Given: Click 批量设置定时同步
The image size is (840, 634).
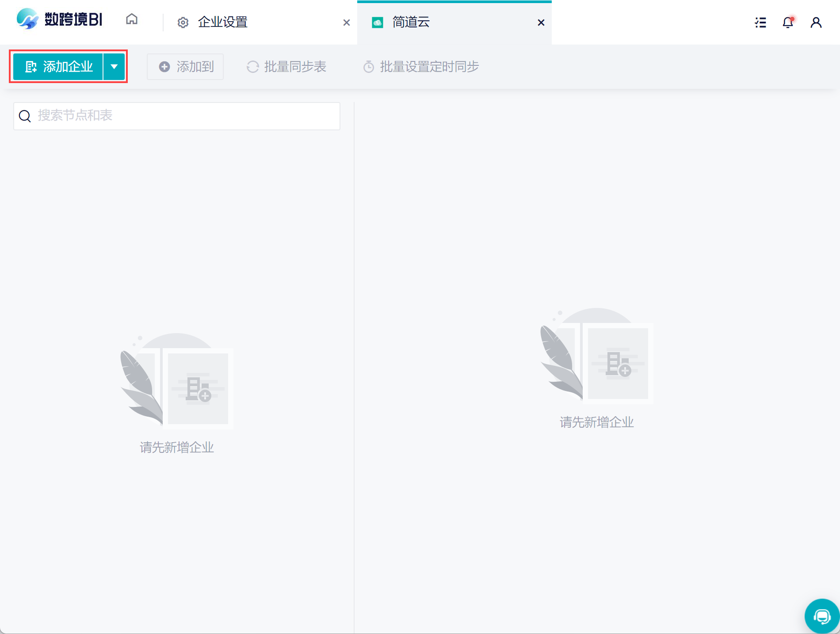Looking at the screenshot, I should [x=421, y=67].
